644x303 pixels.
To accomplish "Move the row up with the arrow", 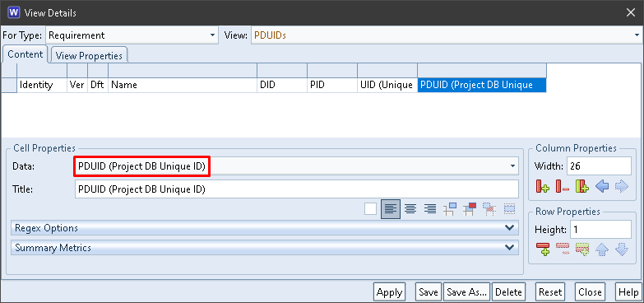I will click(x=602, y=249).
